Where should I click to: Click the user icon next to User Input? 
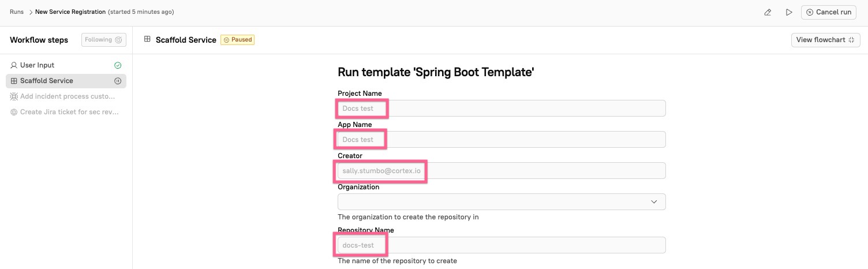tap(14, 65)
